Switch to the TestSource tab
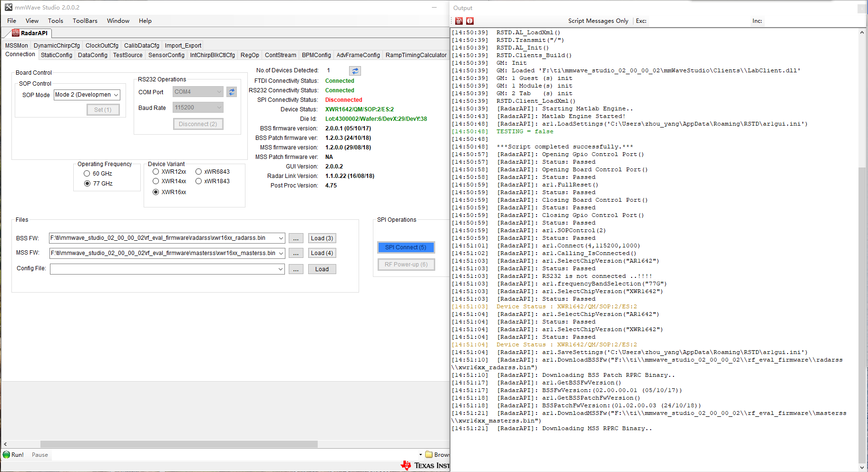This screenshot has width=868, height=472. 128,55
